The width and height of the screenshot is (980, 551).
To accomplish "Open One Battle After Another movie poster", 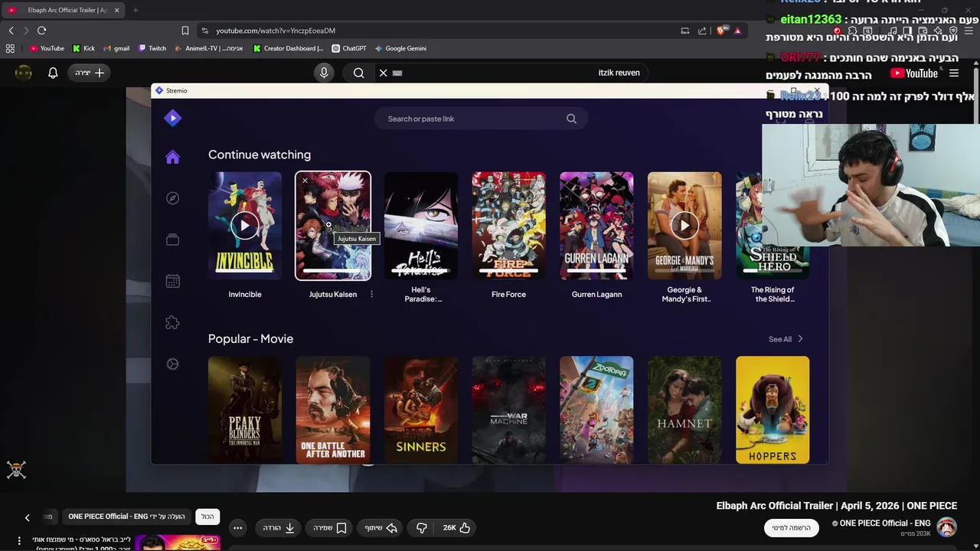I will [333, 409].
